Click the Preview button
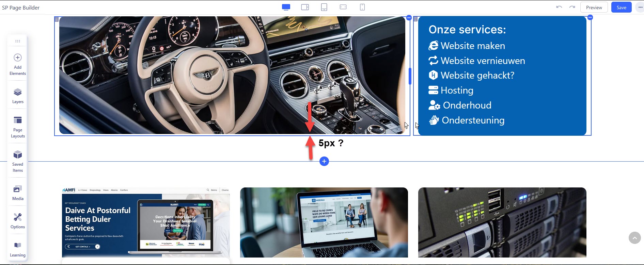The width and height of the screenshot is (644, 265). pos(594,7)
